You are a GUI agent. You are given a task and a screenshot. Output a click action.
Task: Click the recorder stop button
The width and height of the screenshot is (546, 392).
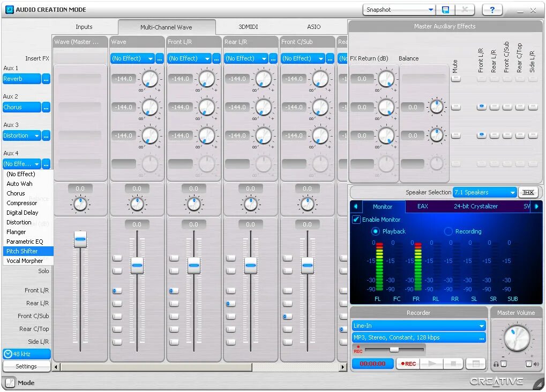pyautogui.click(x=453, y=364)
